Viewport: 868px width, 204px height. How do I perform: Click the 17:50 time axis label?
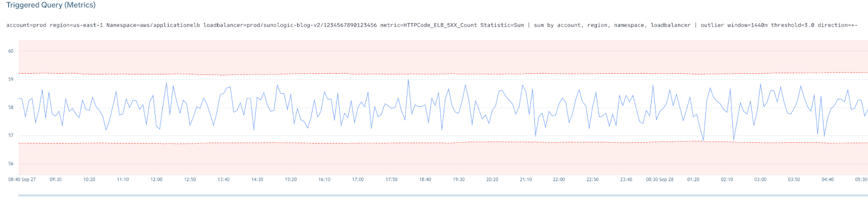392,180
